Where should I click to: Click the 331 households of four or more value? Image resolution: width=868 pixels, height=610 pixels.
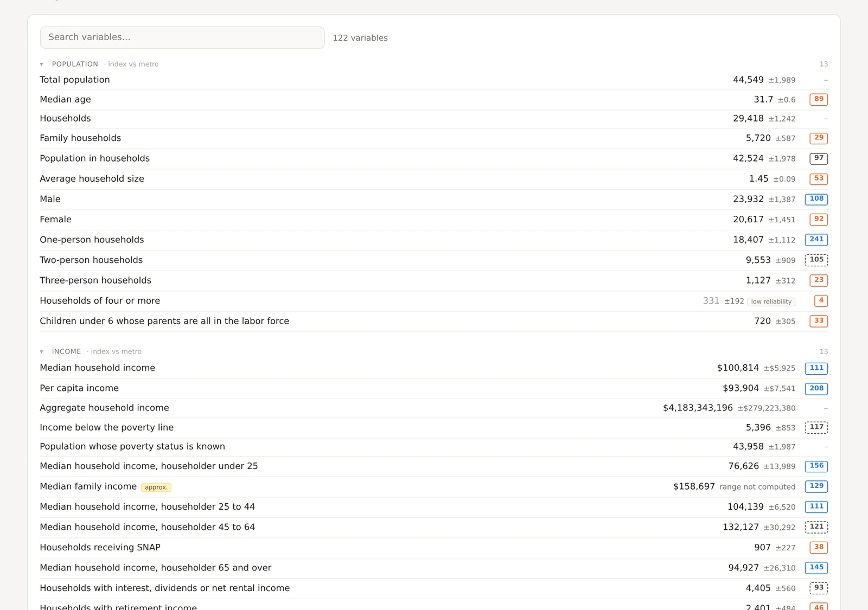711,300
